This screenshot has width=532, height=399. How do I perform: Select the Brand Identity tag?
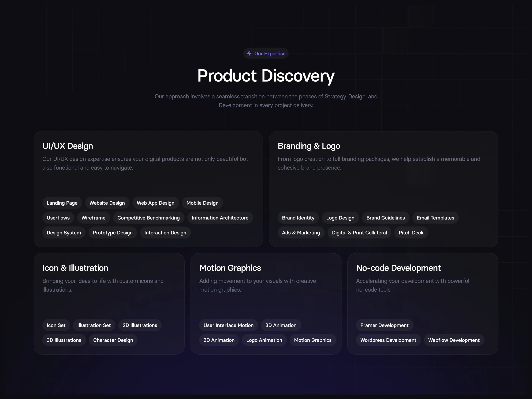coord(298,218)
